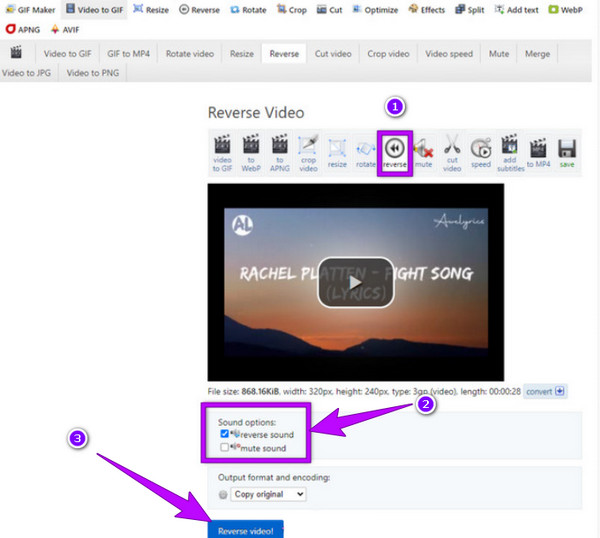Click the clapperboard icon in submenu
This screenshot has height=538, width=600.
pos(16,52)
